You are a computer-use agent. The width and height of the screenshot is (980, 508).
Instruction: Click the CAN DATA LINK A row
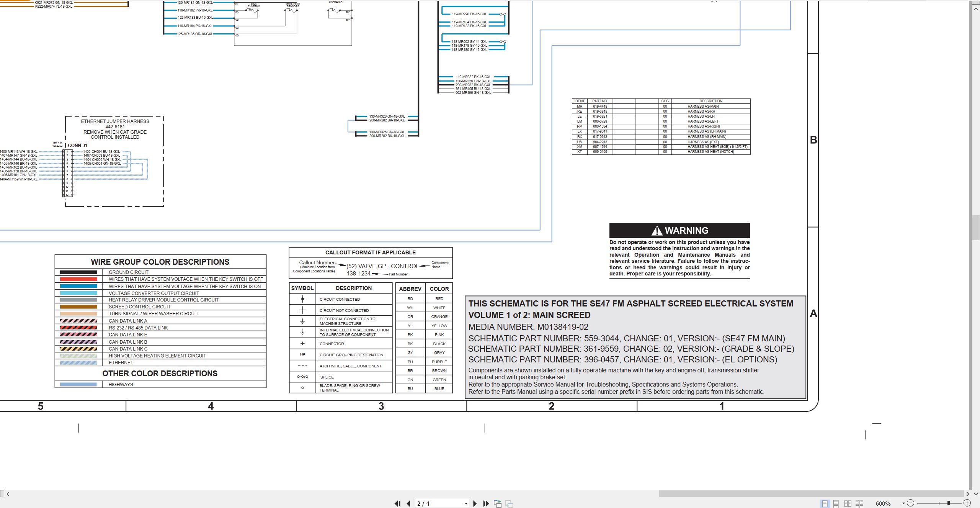click(x=160, y=321)
